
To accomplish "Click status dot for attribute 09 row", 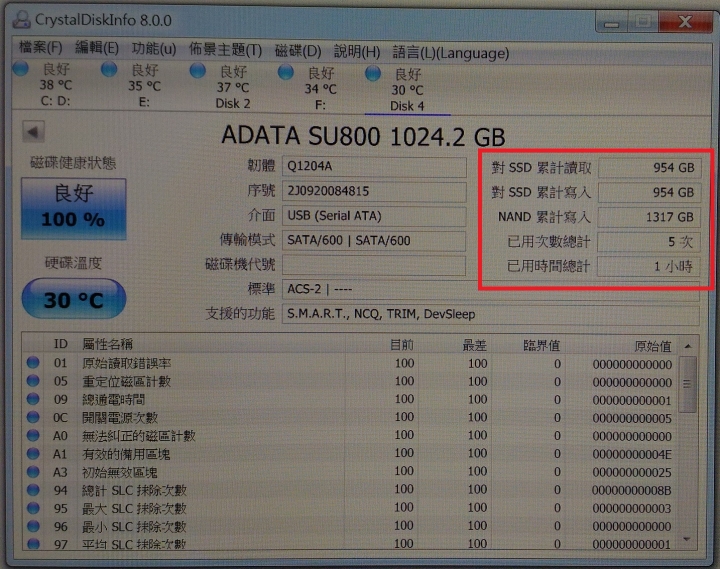I will 33,399.
